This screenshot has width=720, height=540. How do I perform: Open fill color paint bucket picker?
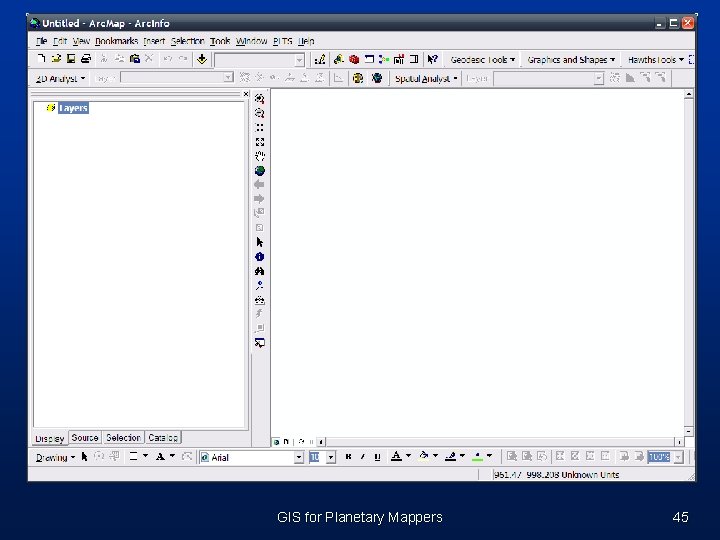(x=435, y=456)
